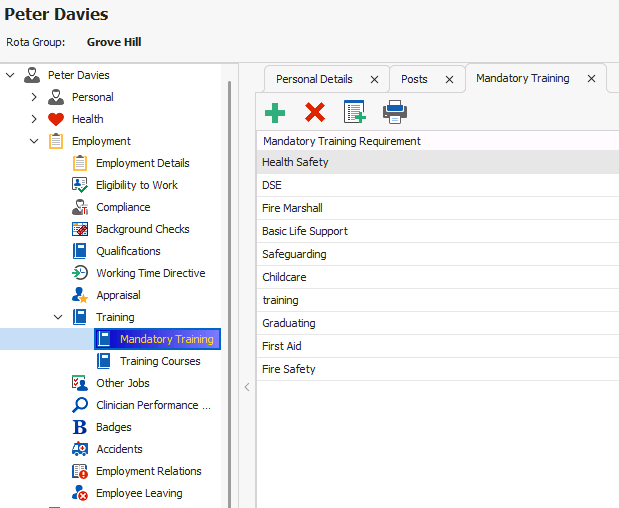Close the Personal Details tab
The image size is (619, 508).
[374, 80]
